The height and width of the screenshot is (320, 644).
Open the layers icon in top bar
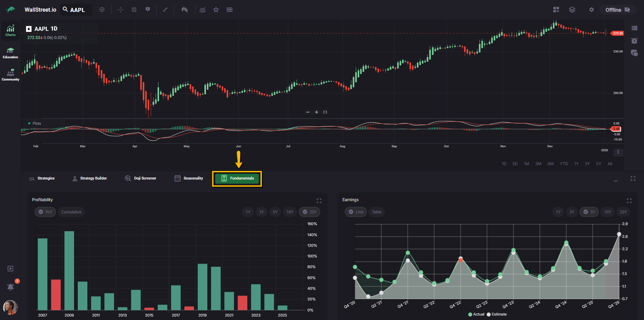572,10
